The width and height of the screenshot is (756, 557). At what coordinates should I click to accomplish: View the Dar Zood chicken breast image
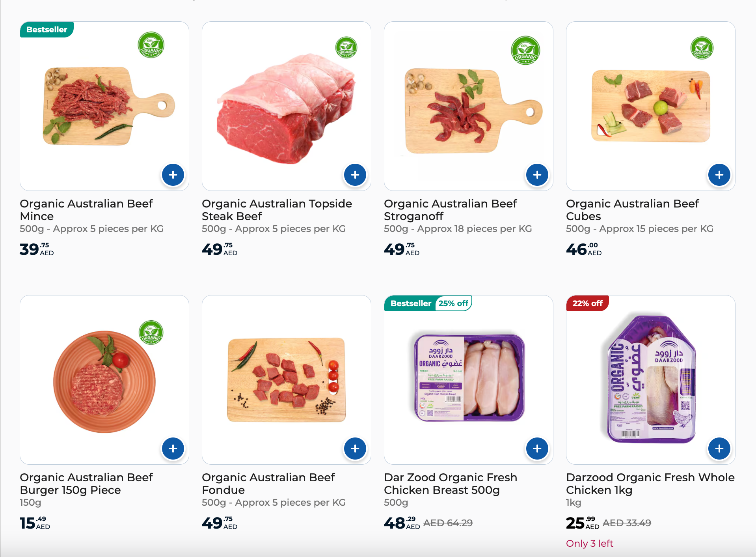[x=469, y=378]
